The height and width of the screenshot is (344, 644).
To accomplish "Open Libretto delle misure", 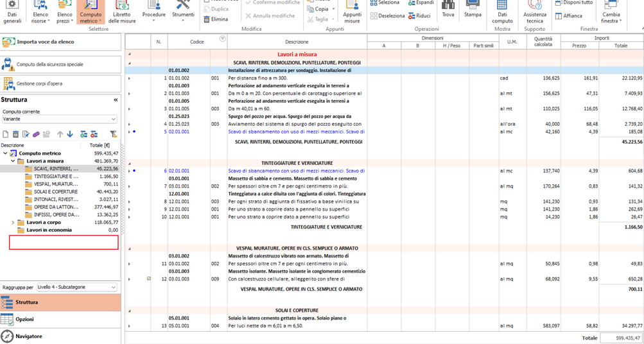I will [121, 12].
